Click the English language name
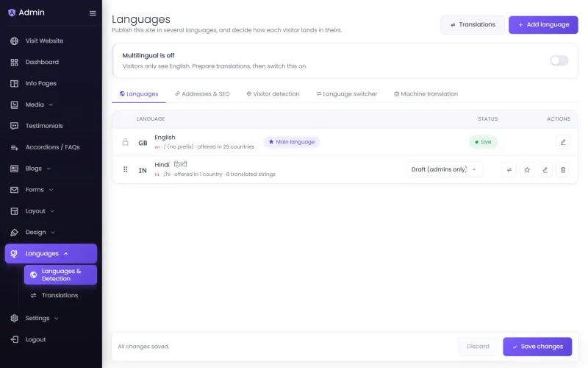Image resolution: width=588 pixels, height=368 pixels. (165, 138)
